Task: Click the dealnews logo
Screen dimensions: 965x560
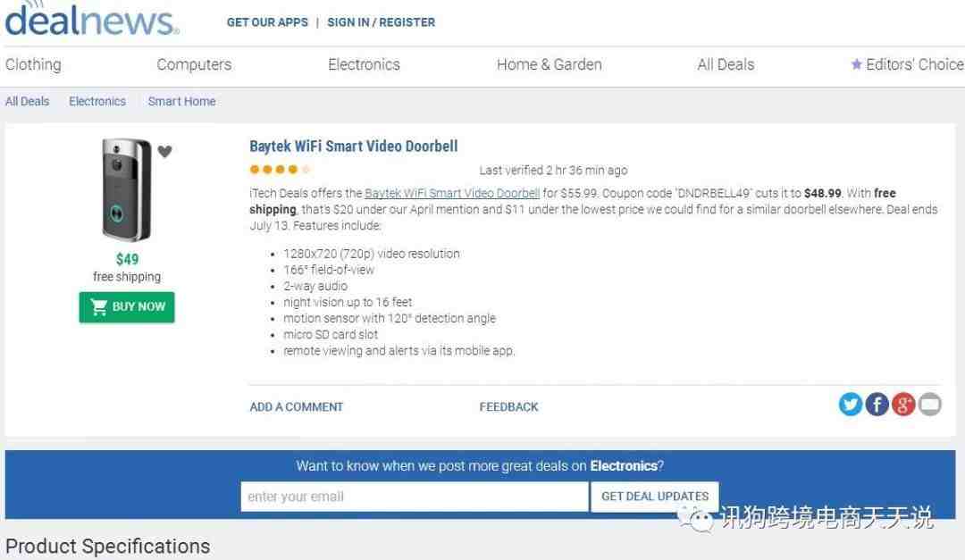Action: (x=92, y=19)
